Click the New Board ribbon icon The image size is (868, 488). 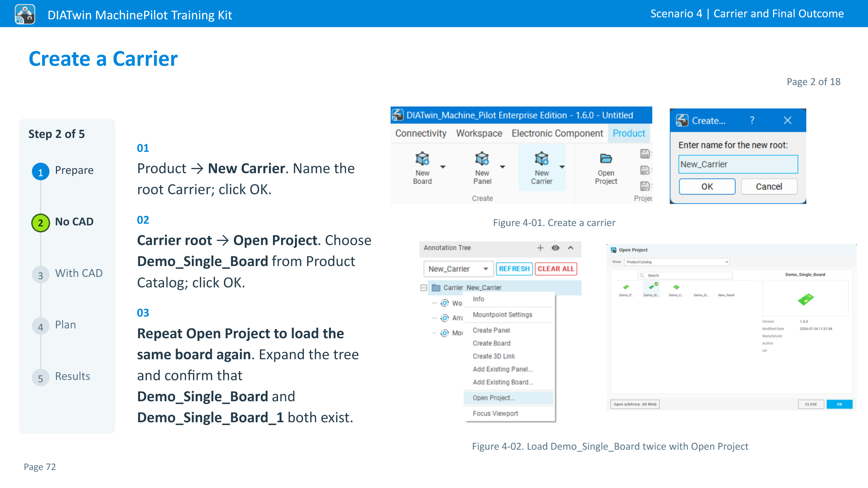pyautogui.click(x=422, y=159)
